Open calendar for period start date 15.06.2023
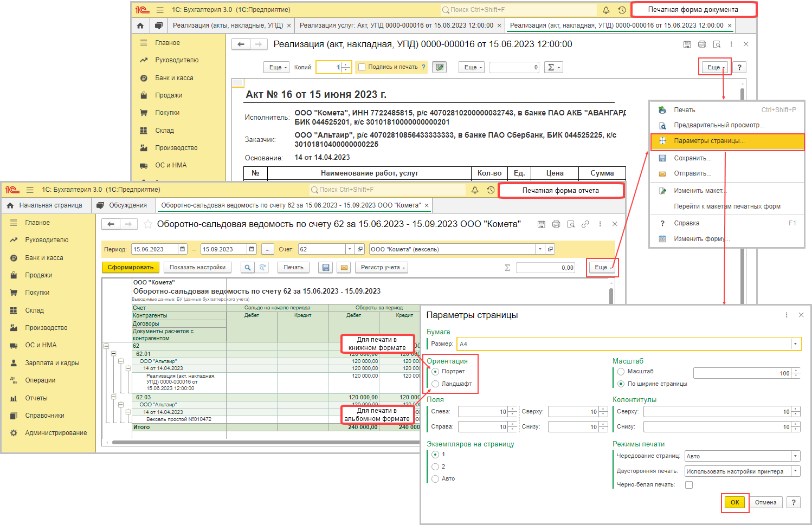The width and height of the screenshot is (812, 525). pyautogui.click(x=183, y=249)
